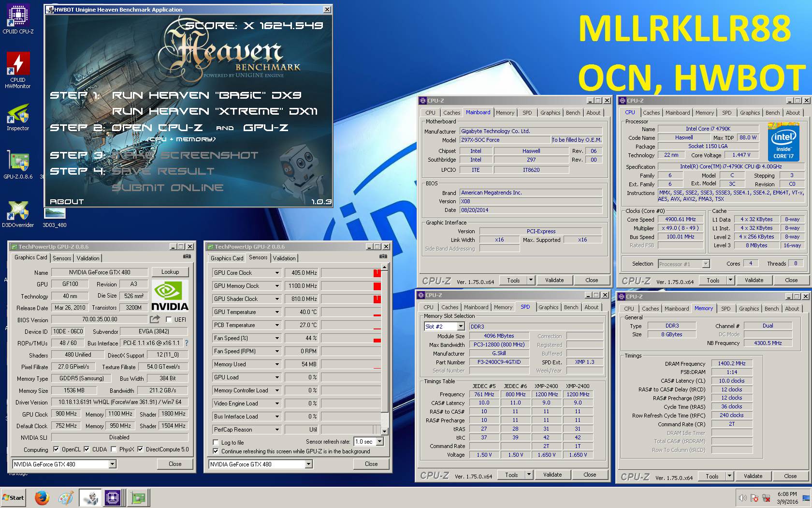Image resolution: width=812 pixels, height=508 pixels.
Task: Switch to Caches tab in CPU-Z Mainboard window
Action: (x=452, y=113)
